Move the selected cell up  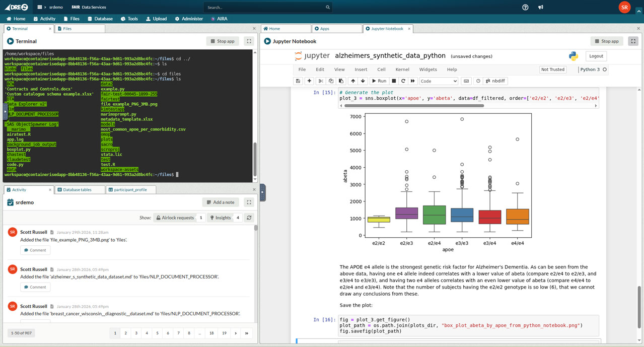[x=352, y=81]
